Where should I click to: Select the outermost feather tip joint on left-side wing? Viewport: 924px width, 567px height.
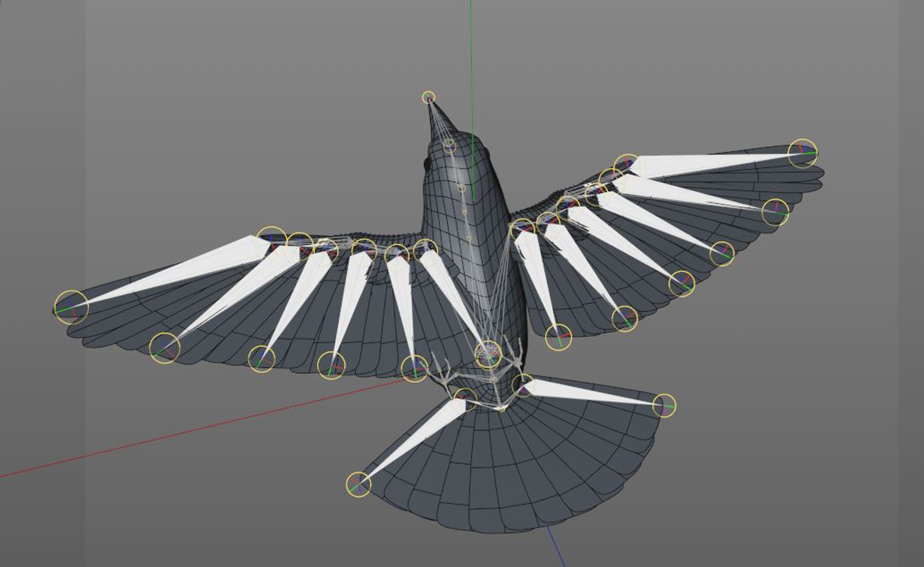click(x=71, y=307)
